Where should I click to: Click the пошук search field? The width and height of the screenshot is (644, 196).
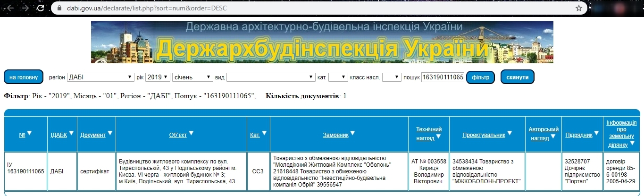coord(443,77)
